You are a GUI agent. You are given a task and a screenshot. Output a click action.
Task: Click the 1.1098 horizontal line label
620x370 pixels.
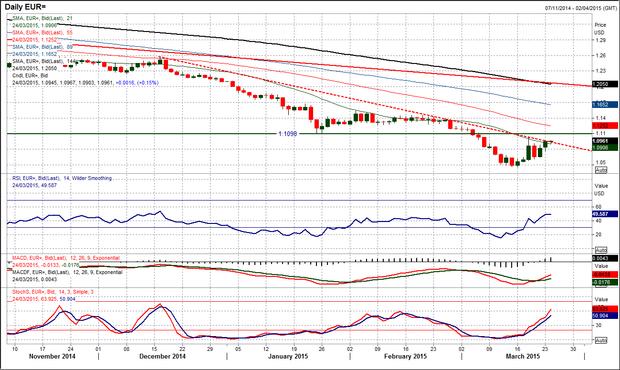[x=287, y=134]
